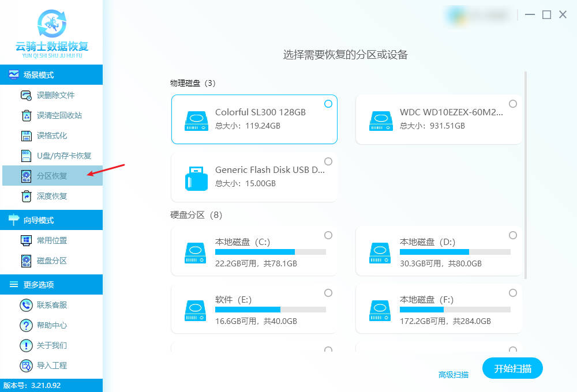The height and width of the screenshot is (392, 577).
Task: Click the 场景模式 header icon
Action: point(14,74)
